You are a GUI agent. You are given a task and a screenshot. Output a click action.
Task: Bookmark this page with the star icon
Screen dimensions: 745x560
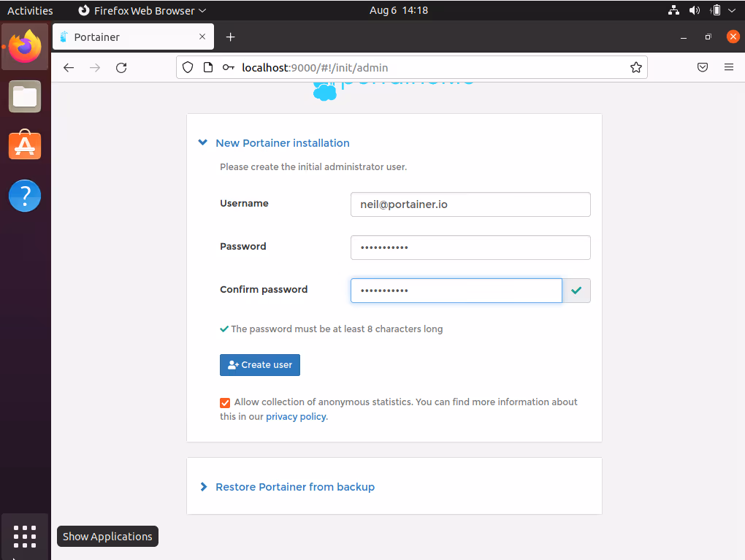635,67
